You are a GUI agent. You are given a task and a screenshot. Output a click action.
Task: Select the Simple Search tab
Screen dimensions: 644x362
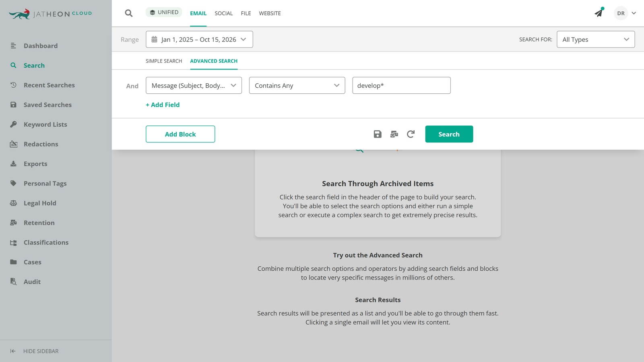tap(164, 61)
